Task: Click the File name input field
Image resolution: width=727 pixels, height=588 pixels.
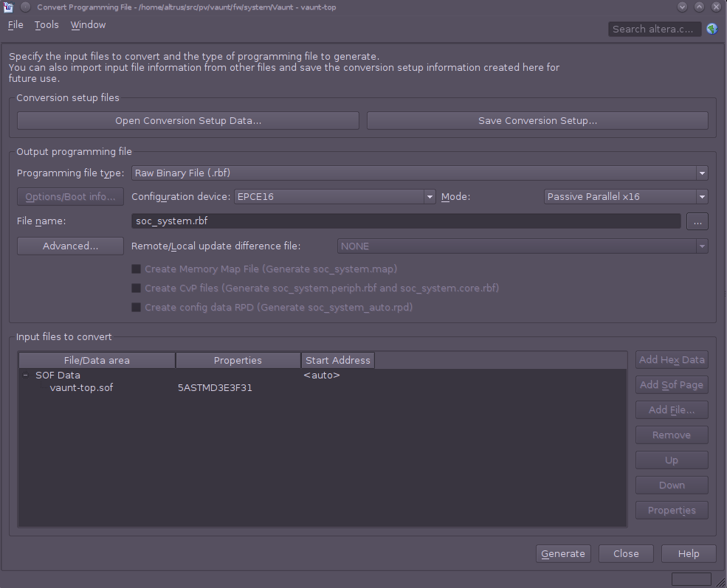Action: click(406, 221)
